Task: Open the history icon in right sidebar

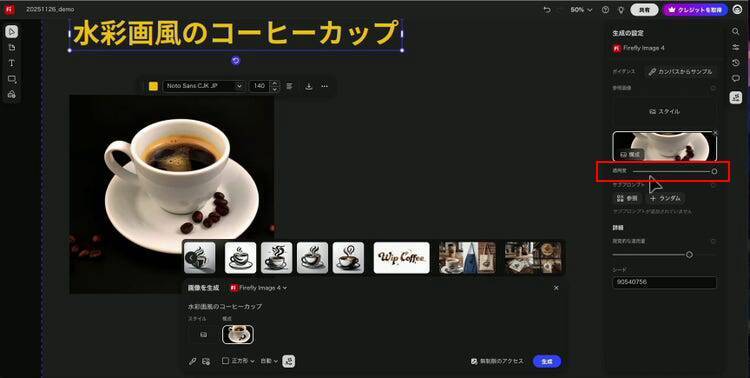Action: [736, 63]
